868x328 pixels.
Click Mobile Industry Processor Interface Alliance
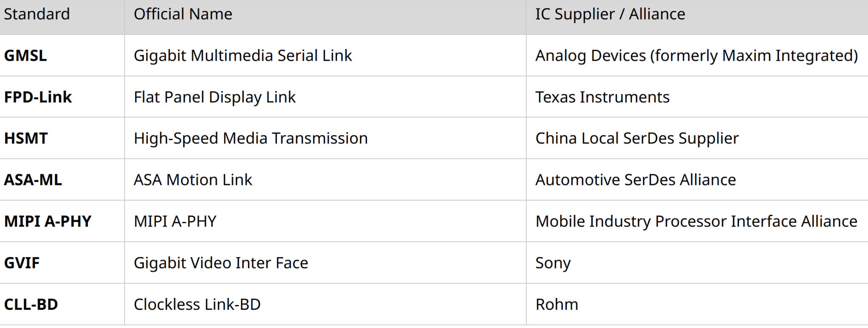[x=696, y=221]
